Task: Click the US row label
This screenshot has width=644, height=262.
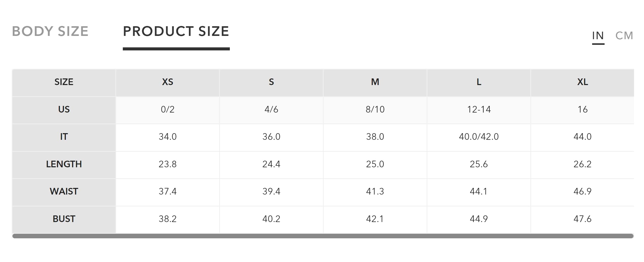Action: [x=64, y=109]
